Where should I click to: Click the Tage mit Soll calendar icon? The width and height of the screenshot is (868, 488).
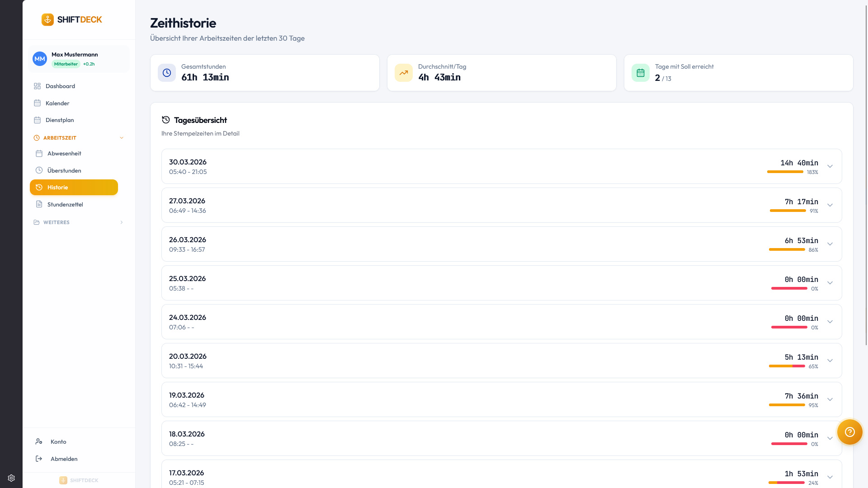click(x=641, y=73)
